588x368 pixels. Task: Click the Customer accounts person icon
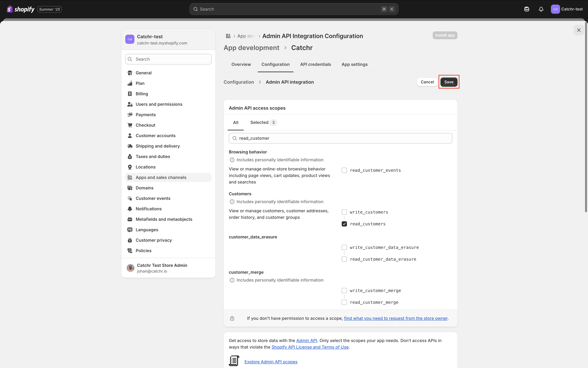(130, 136)
